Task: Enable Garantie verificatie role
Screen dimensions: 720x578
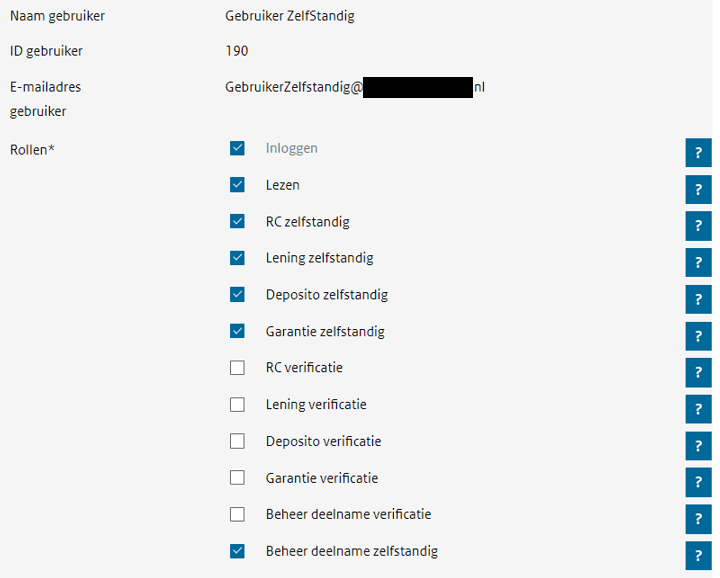Action: [237, 478]
